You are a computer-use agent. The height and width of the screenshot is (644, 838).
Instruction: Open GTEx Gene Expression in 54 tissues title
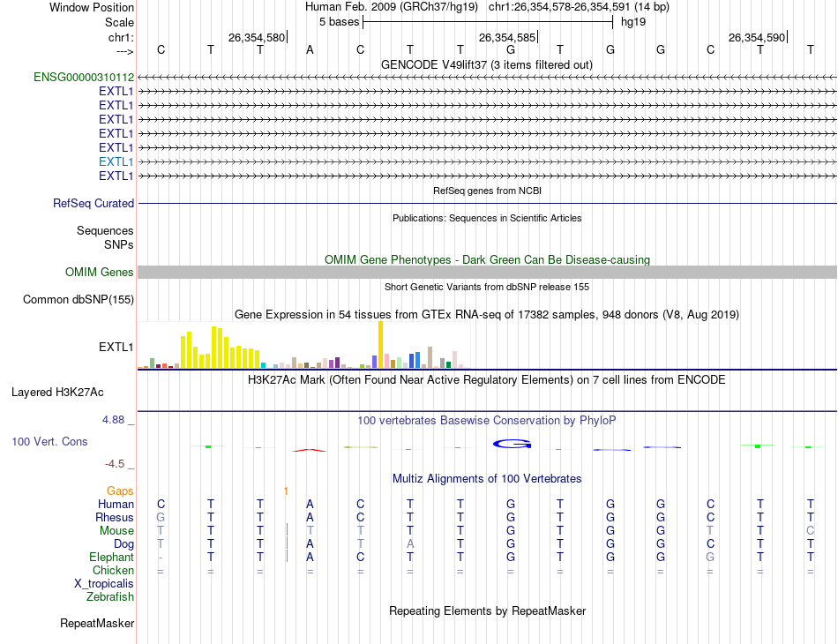point(487,315)
